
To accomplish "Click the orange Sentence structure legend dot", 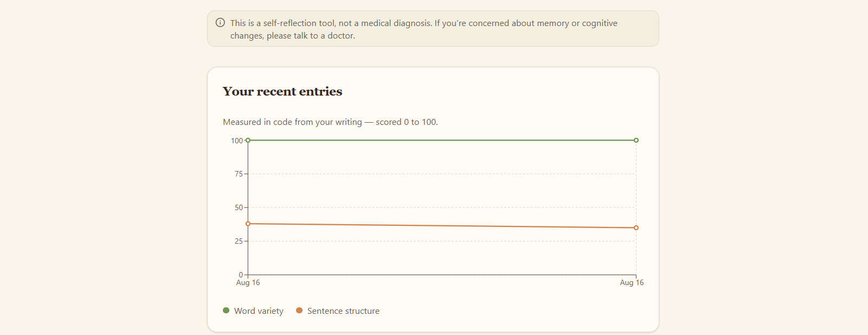I will (x=299, y=311).
